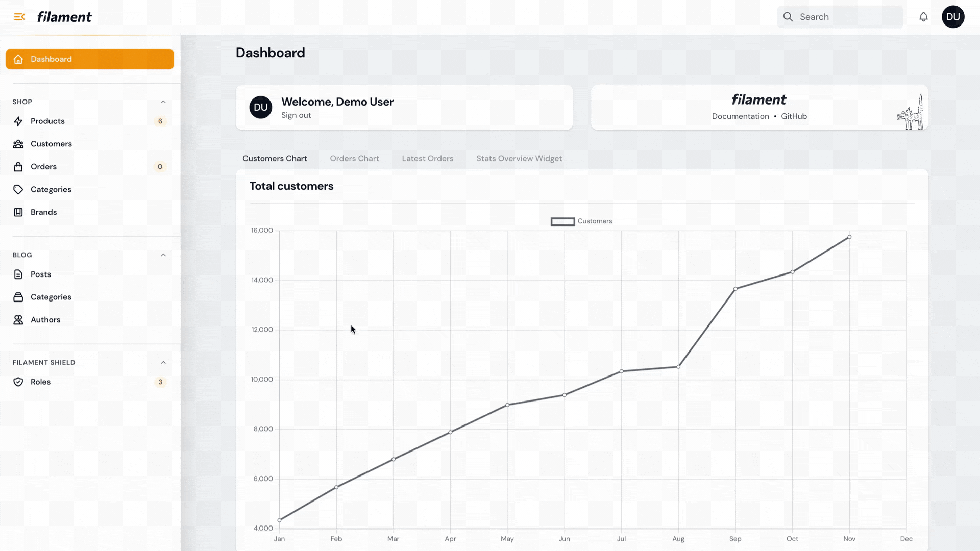Click the Roles shield icon
This screenshot has width=980, height=551.
coord(18,382)
